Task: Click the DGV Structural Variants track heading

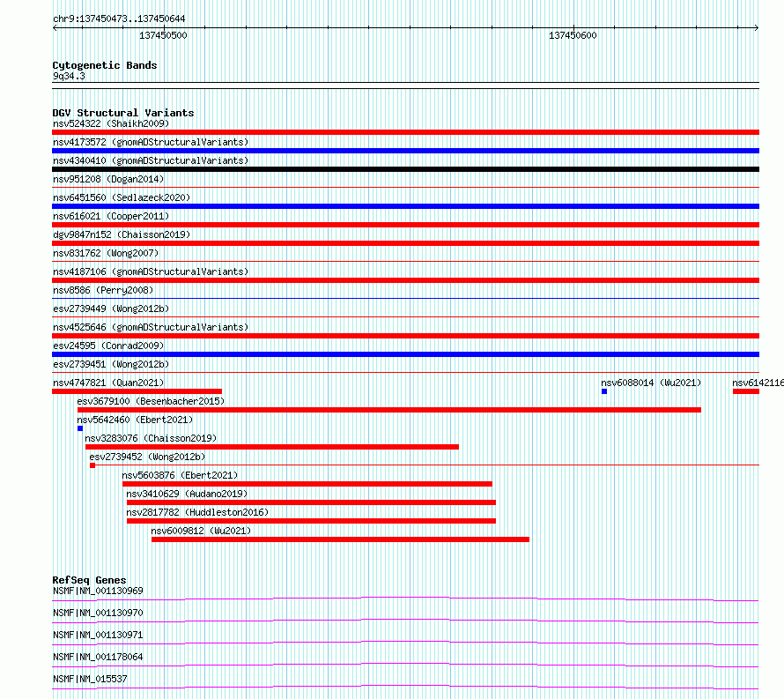Action: pos(123,113)
